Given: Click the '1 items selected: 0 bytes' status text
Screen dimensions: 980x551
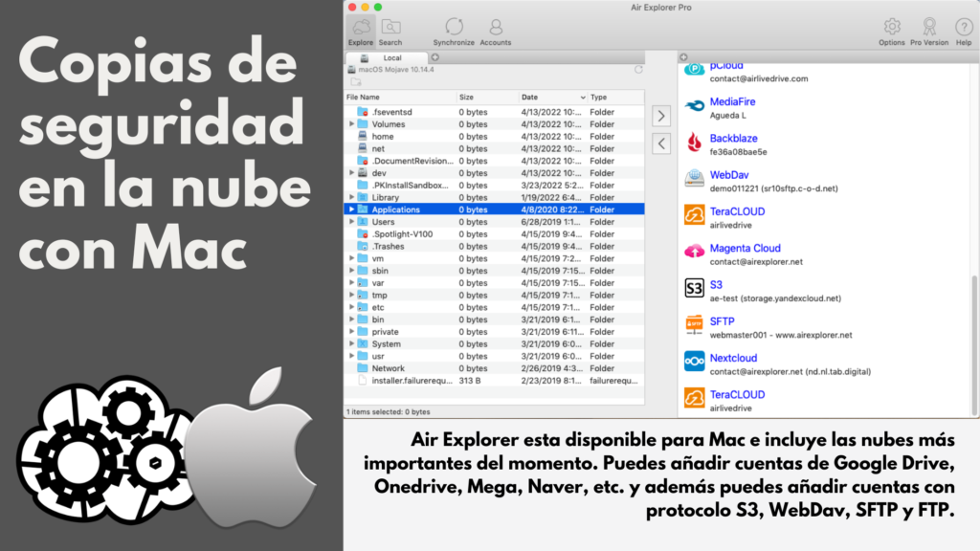Looking at the screenshot, I should tap(389, 412).
